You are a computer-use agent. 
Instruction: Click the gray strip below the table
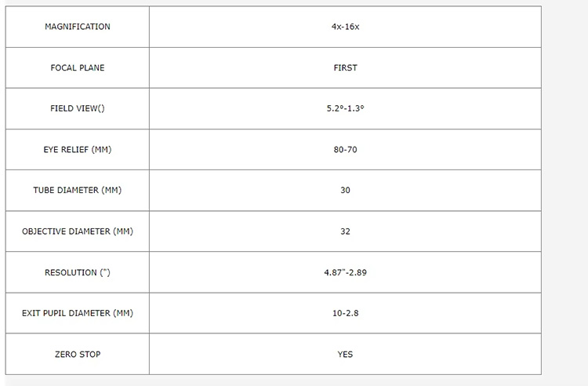coord(294,382)
